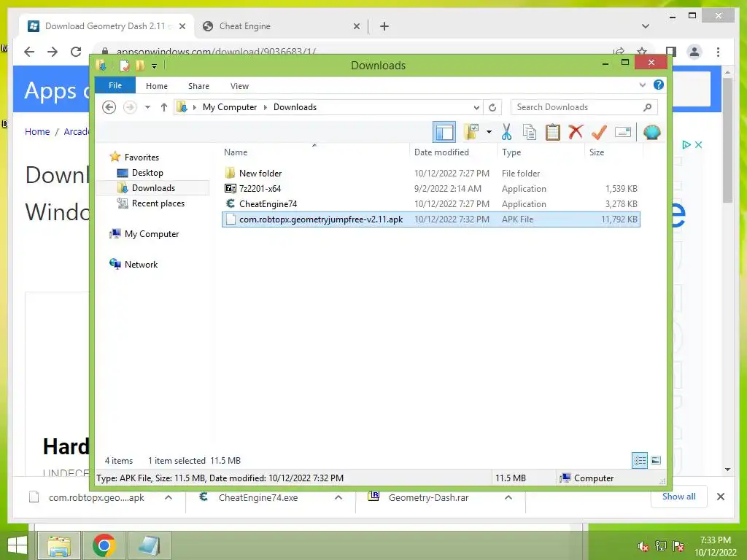Open the Windows Start button
This screenshot has width=747, height=560.
click(18, 545)
